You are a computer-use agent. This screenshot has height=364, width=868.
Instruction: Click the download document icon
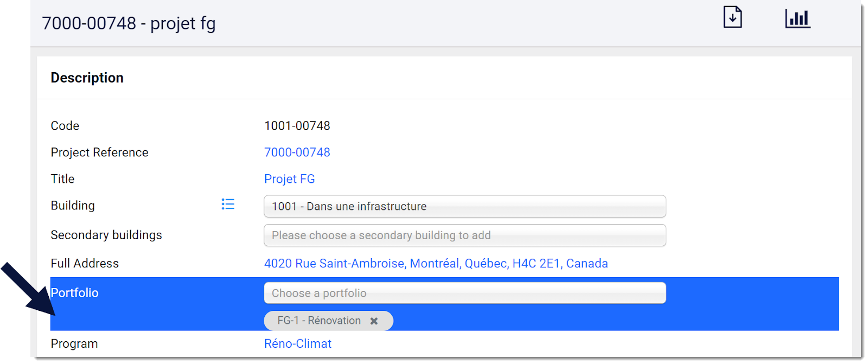pyautogui.click(x=732, y=17)
